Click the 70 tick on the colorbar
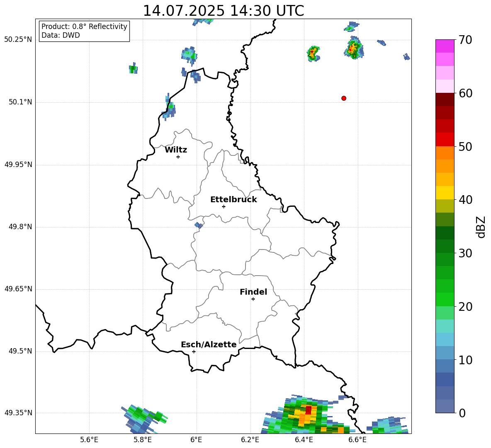The height and width of the screenshot is (448, 491). pyautogui.click(x=465, y=40)
